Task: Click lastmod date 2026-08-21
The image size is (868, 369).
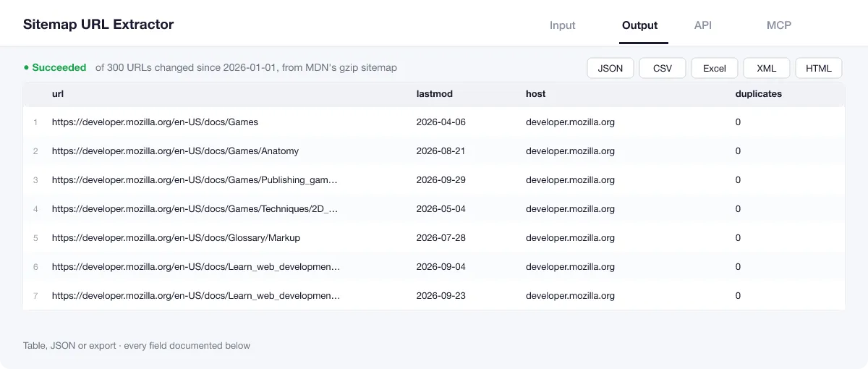Action: point(441,151)
